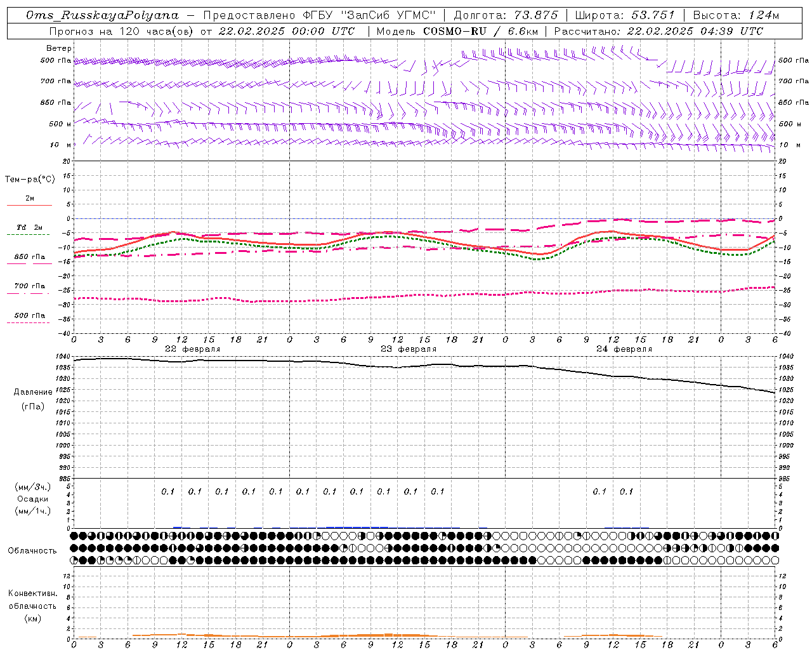
Task: Click the 'Тем-ра(°C)' temperature label
Action: pyautogui.click(x=30, y=180)
